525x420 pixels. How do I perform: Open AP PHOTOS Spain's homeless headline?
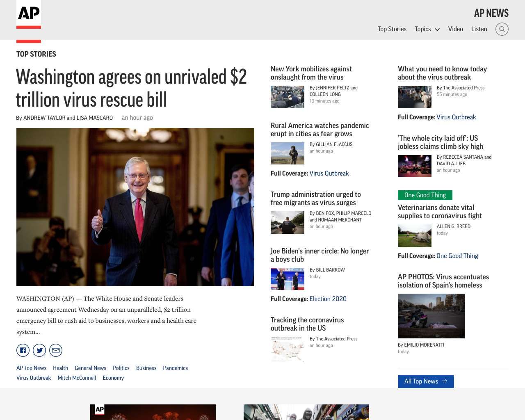click(x=443, y=281)
